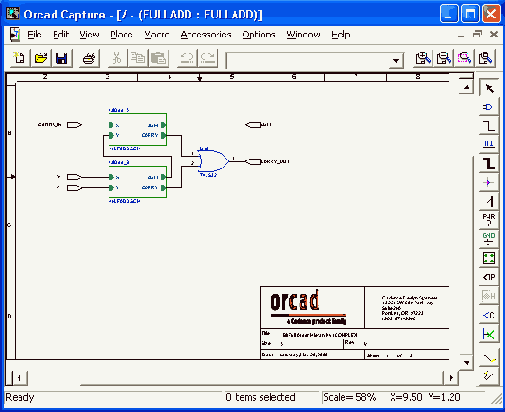Click the Ready status bar text
Screen dimensions: 505x412
(20, 397)
